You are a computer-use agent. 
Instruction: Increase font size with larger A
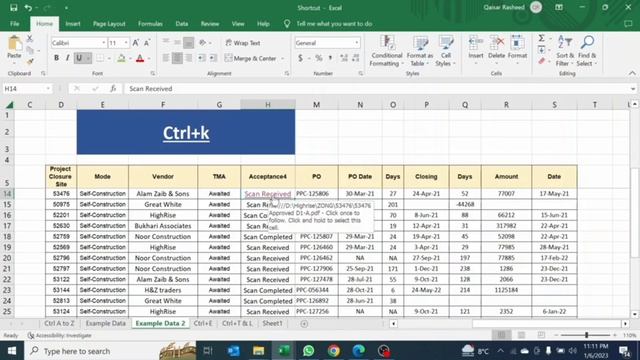click(136, 43)
